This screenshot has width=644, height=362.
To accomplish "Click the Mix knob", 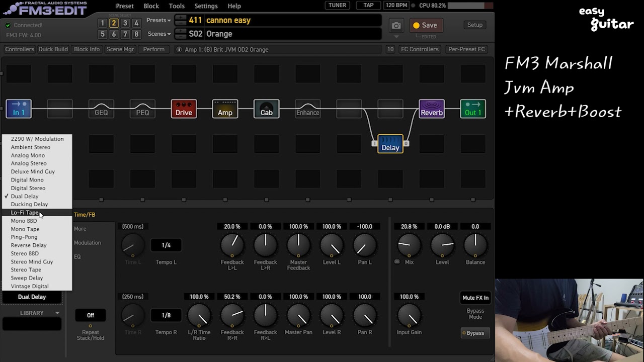I will coord(409,245).
